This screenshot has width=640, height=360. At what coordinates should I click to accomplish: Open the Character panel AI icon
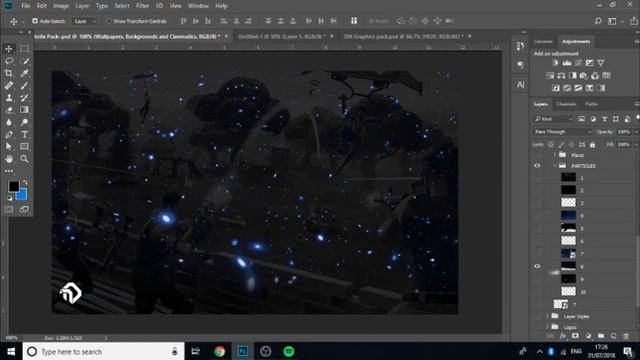click(x=520, y=84)
